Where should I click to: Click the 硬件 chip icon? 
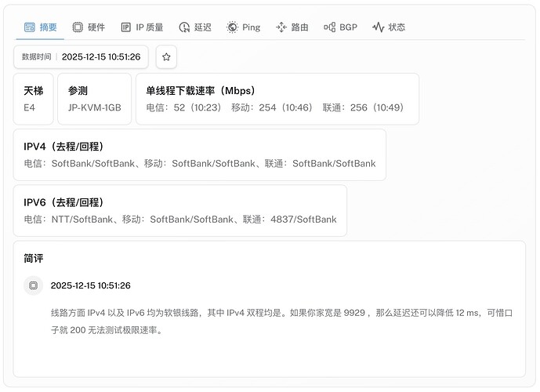[x=78, y=27]
